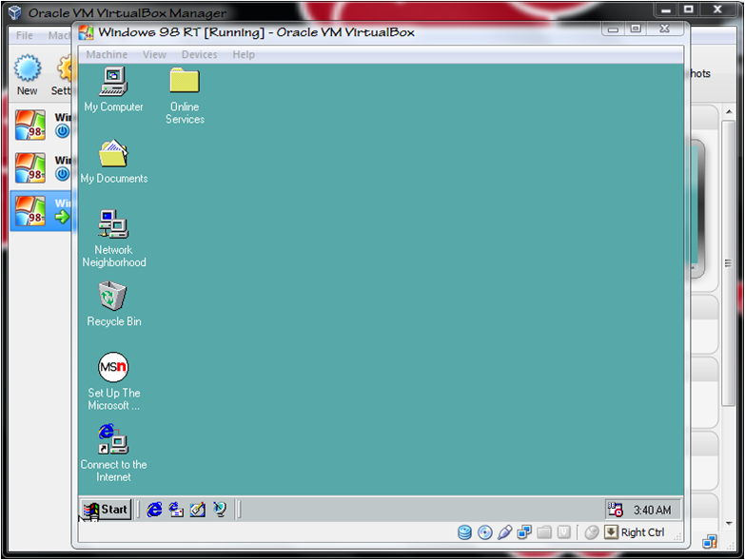Click View Channels quick launch icon
The width and height of the screenshot is (745, 560).
pyautogui.click(x=220, y=510)
